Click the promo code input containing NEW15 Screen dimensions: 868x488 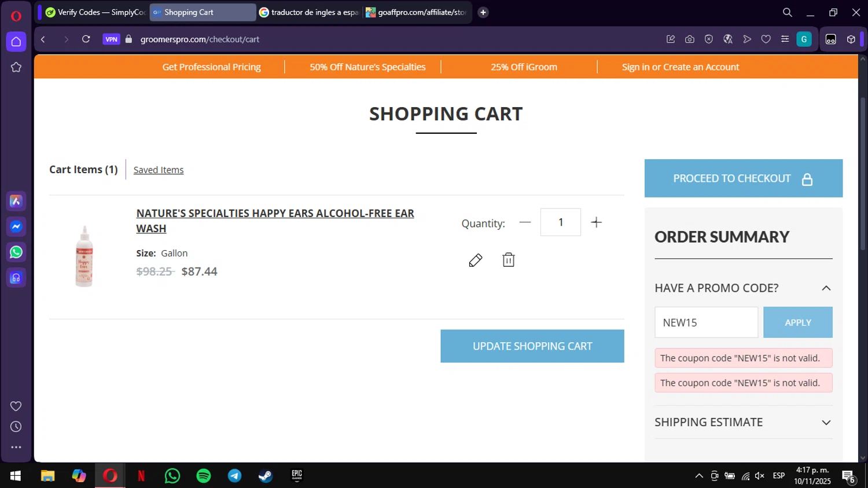[707, 322]
